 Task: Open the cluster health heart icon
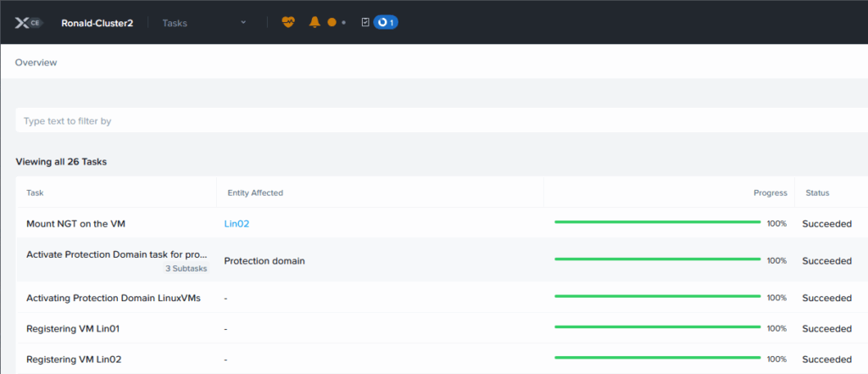pyautogui.click(x=288, y=23)
